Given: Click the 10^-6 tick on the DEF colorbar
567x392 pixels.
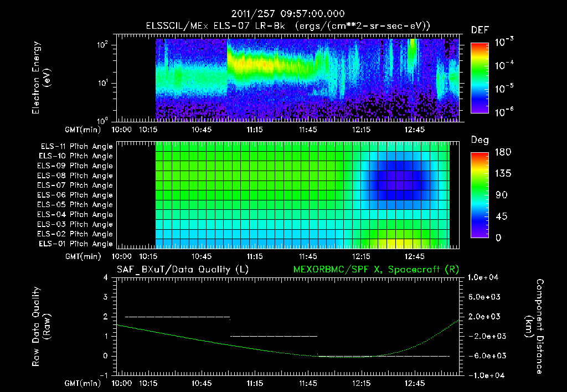Looking at the screenshot, I should point(504,112).
